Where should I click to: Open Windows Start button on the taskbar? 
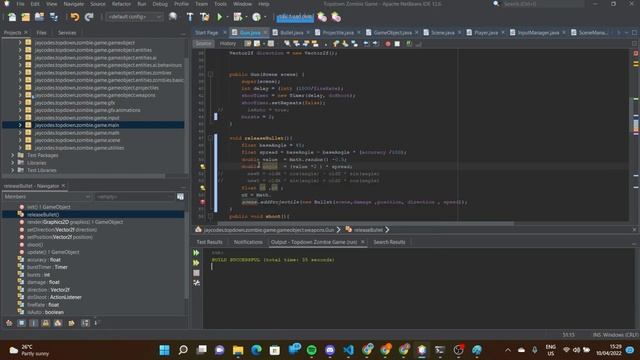[164, 350]
